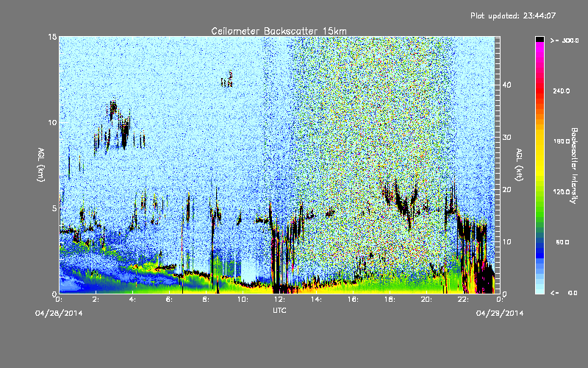Image resolution: width=588 pixels, height=368 pixels.
Task: Click the 'Plot updated: 23:44:07' timestamp
Action: pyautogui.click(x=512, y=15)
